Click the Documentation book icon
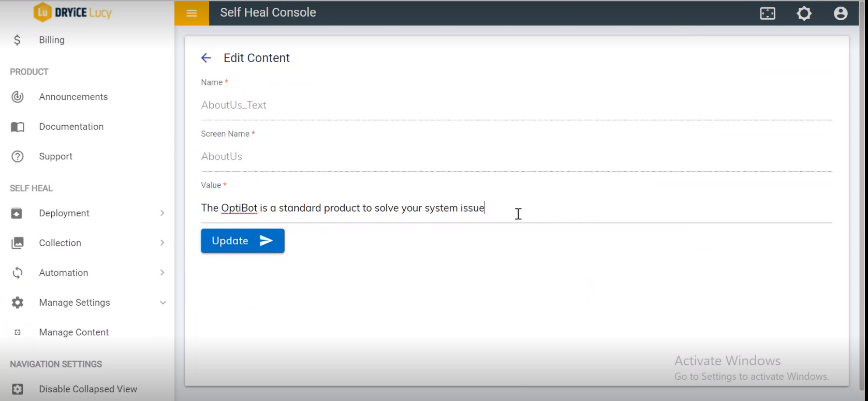 pyautogui.click(x=18, y=127)
